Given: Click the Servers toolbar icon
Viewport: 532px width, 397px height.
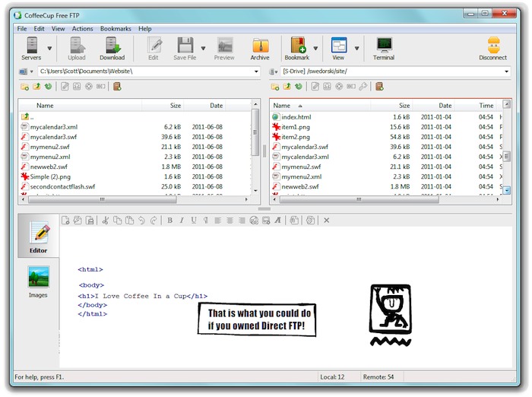Looking at the screenshot, I should 31,47.
